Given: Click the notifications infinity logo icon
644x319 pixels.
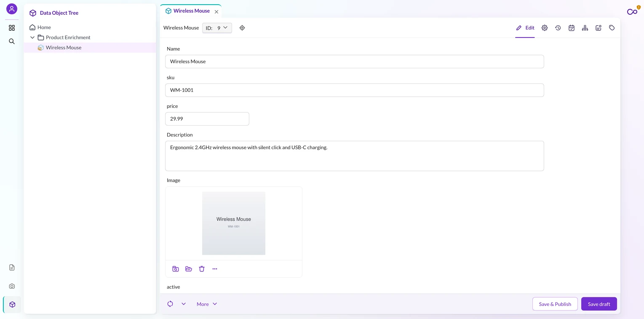Looking at the screenshot, I should pyautogui.click(x=632, y=12).
